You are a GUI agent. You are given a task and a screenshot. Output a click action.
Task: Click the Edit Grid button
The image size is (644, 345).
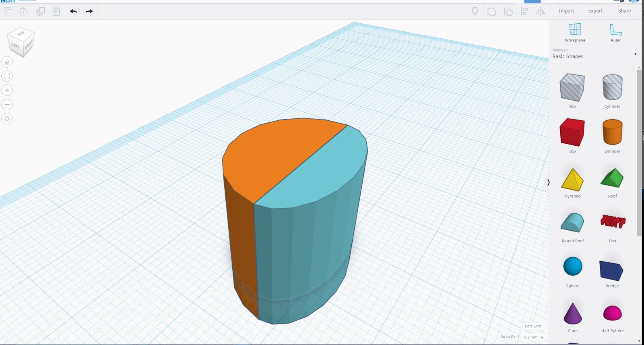click(x=533, y=326)
